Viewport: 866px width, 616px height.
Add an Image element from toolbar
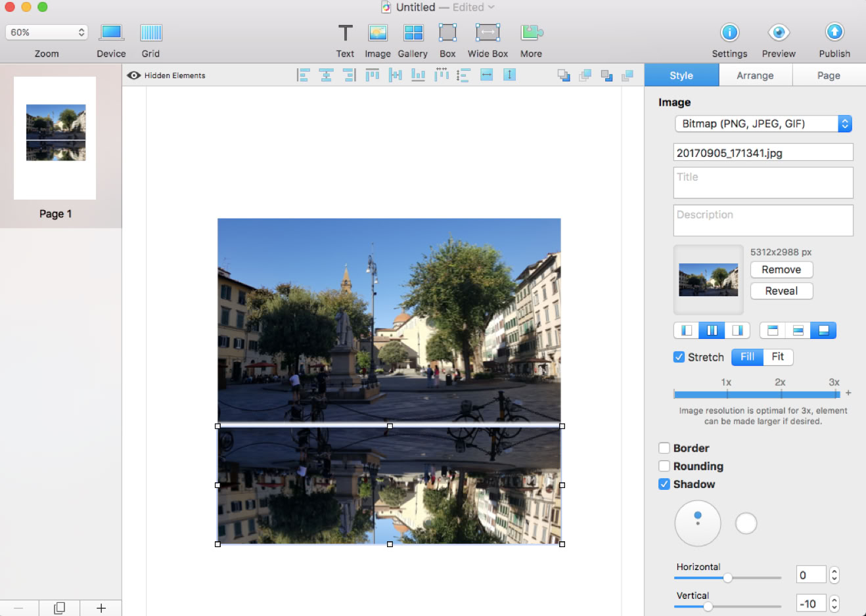378,33
